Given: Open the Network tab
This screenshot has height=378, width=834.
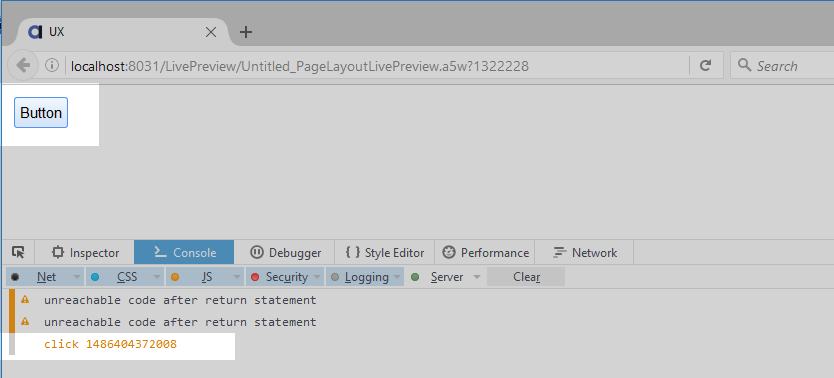Looking at the screenshot, I should click(x=584, y=253).
